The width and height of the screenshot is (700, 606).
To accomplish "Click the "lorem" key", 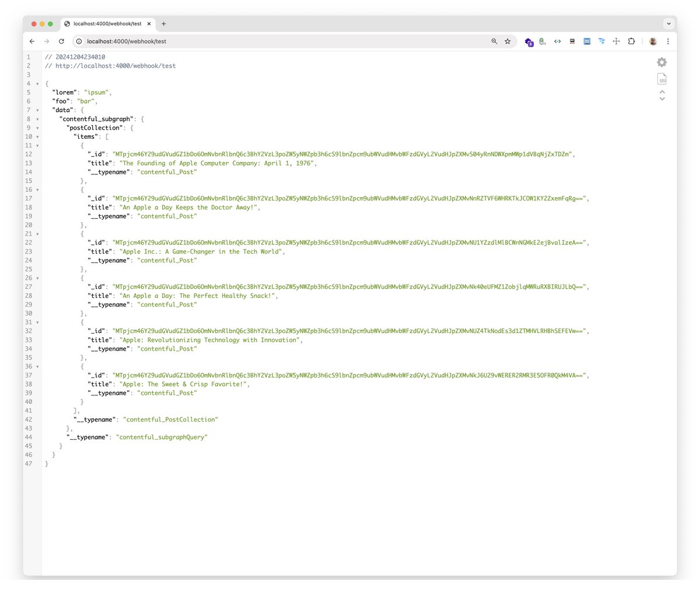I will click(x=64, y=92).
